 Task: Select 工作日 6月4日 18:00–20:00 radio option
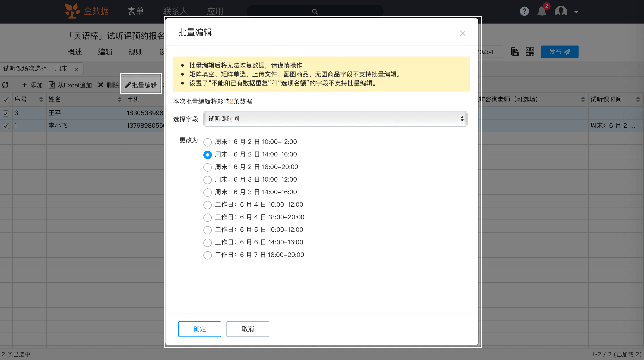click(x=208, y=217)
